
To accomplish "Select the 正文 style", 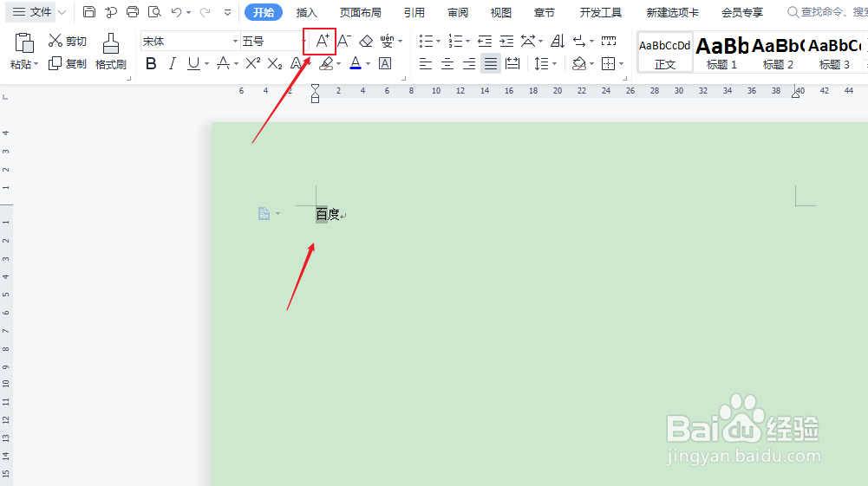I will 665,52.
